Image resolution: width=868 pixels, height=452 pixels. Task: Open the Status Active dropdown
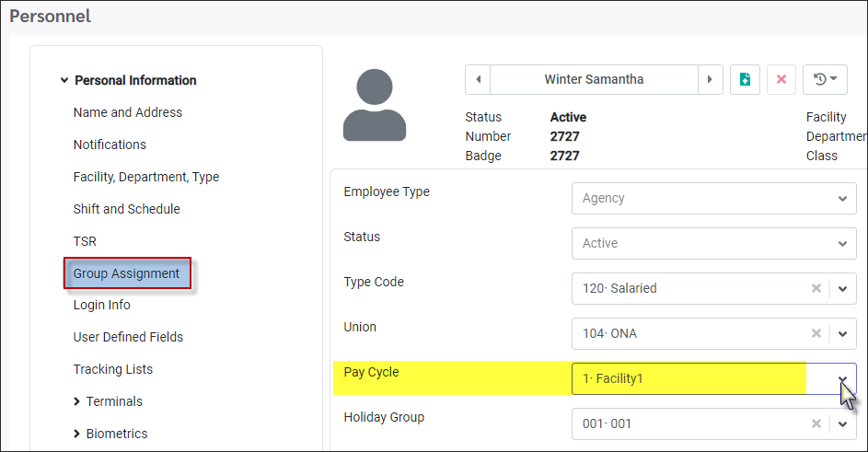click(713, 243)
